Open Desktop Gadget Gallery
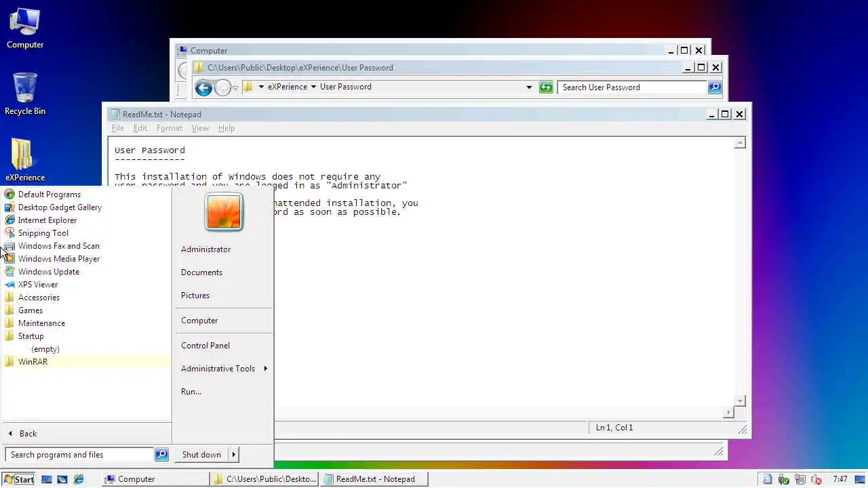Image resolution: width=868 pixels, height=488 pixels. click(60, 207)
